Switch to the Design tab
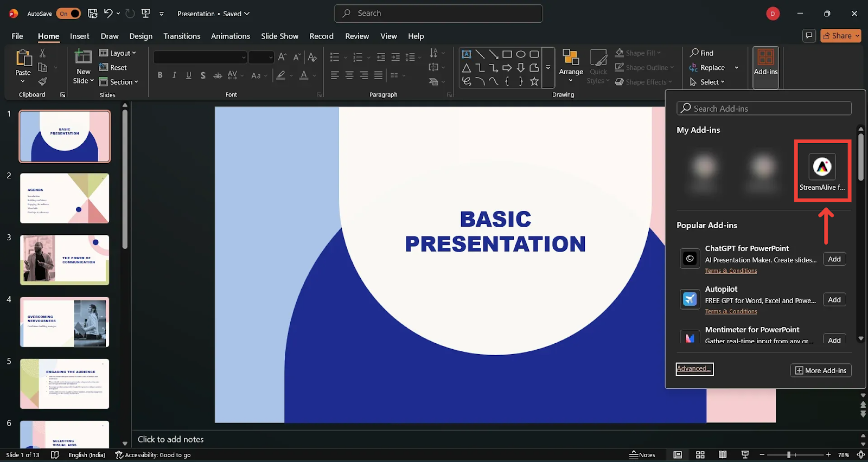Image resolution: width=868 pixels, height=462 pixels. [141, 36]
